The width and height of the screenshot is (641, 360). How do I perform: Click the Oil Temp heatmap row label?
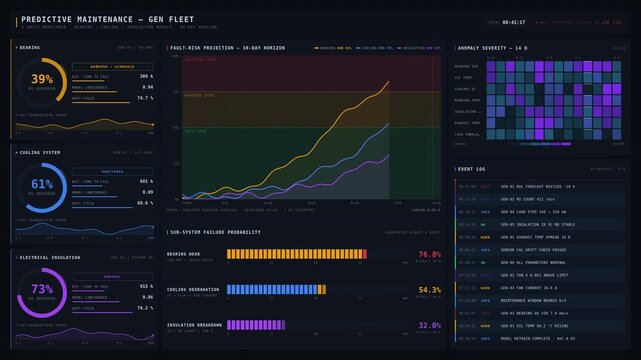coord(463,78)
